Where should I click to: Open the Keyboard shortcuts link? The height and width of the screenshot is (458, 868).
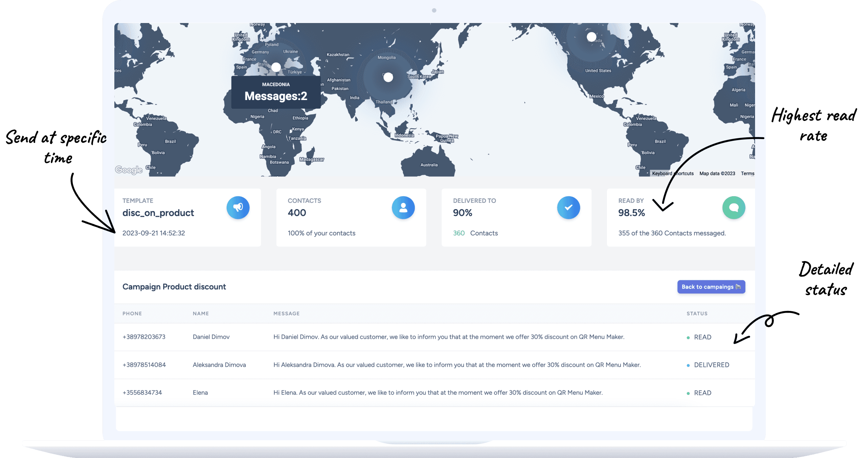coord(672,173)
